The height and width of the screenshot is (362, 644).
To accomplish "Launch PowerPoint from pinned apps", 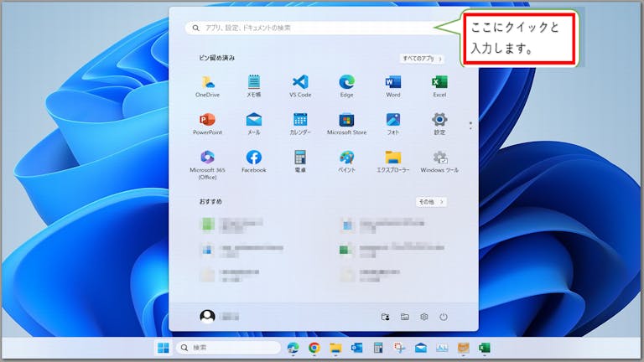I will click(207, 124).
